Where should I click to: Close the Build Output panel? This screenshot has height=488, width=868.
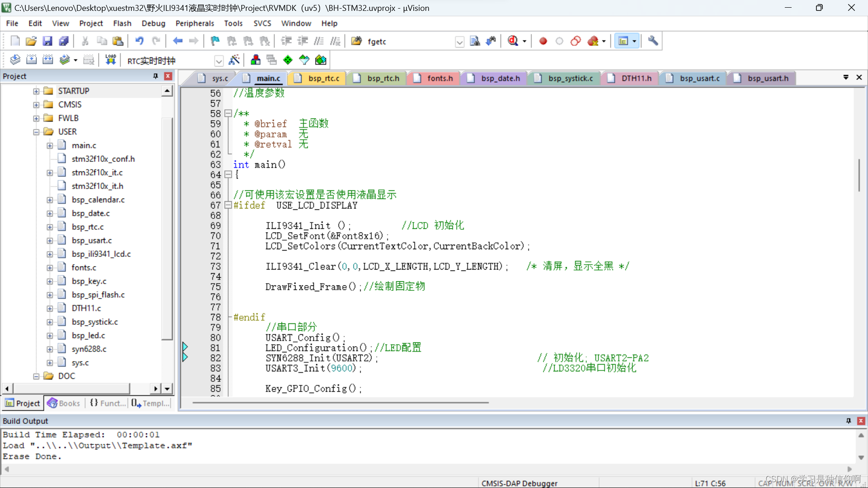click(x=861, y=421)
